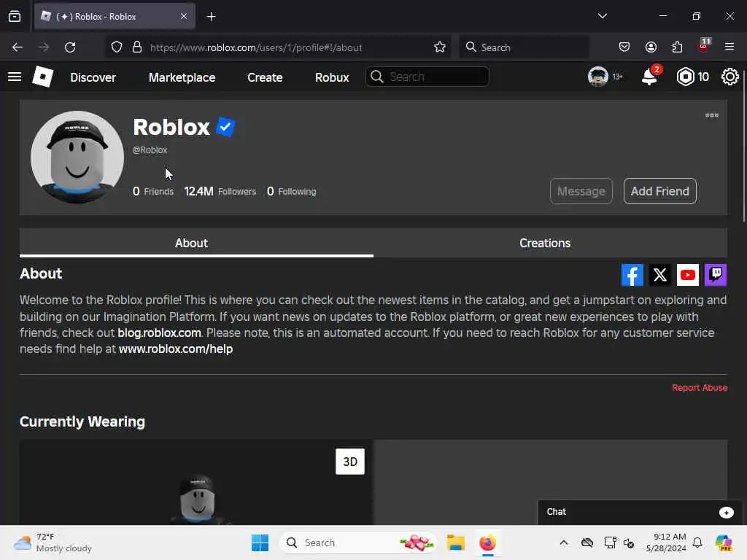Click the browser URL address bar
This screenshot has width=747, height=560.
click(277, 47)
